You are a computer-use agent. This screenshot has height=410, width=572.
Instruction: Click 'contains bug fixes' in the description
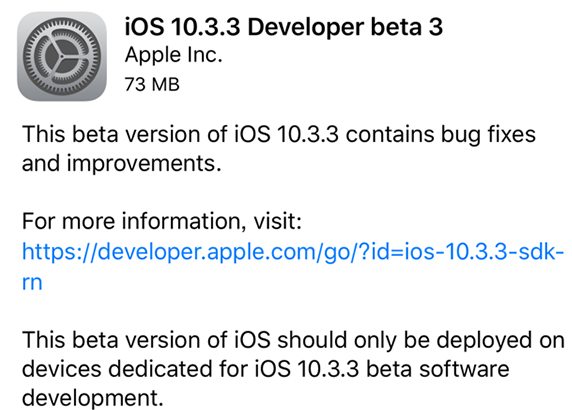pos(441,135)
